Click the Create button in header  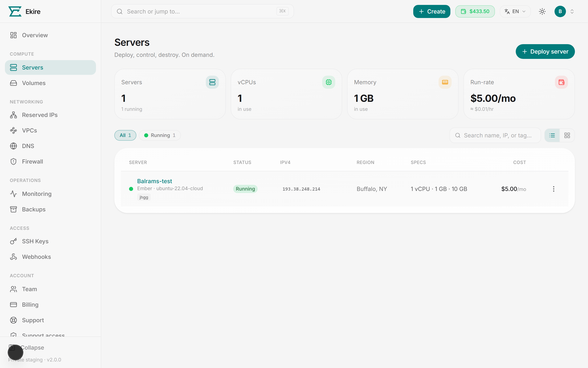[x=432, y=11]
